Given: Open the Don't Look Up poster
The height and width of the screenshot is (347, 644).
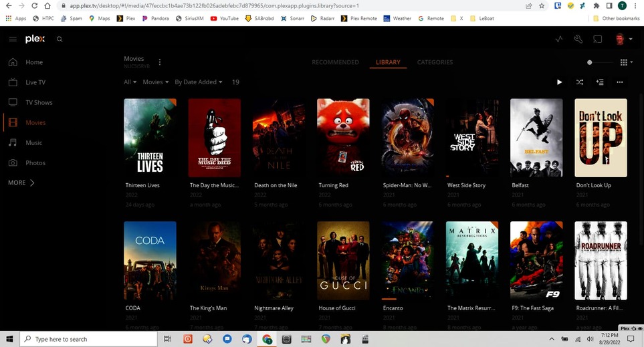Looking at the screenshot, I should (x=601, y=138).
